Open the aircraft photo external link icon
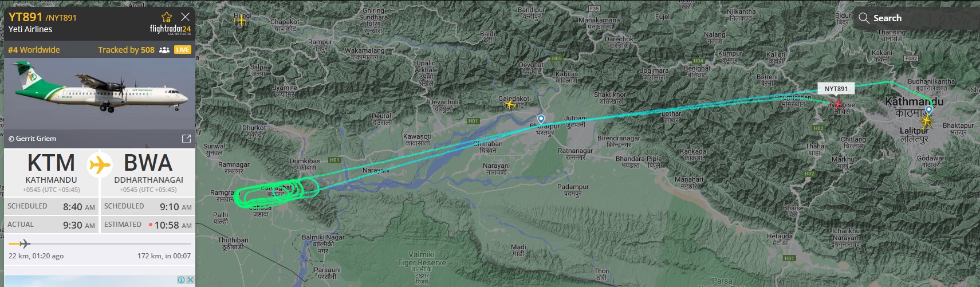980x287 pixels. click(x=186, y=139)
